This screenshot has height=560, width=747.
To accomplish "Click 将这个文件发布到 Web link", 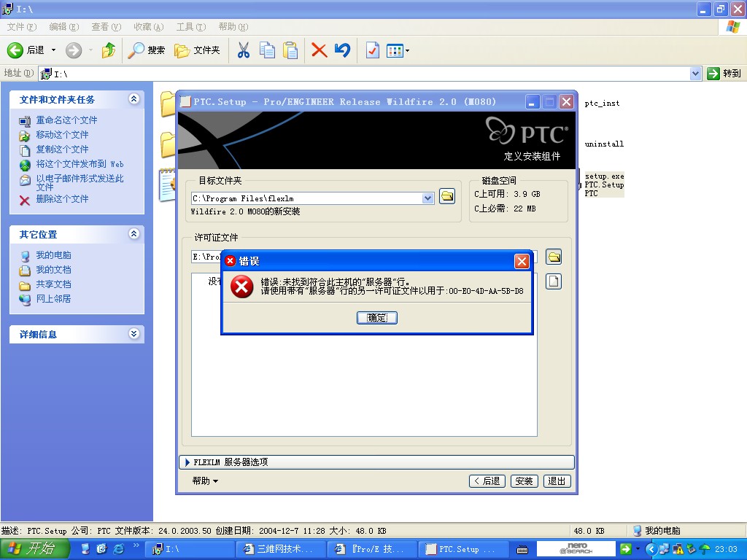I will pyautogui.click(x=80, y=164).
